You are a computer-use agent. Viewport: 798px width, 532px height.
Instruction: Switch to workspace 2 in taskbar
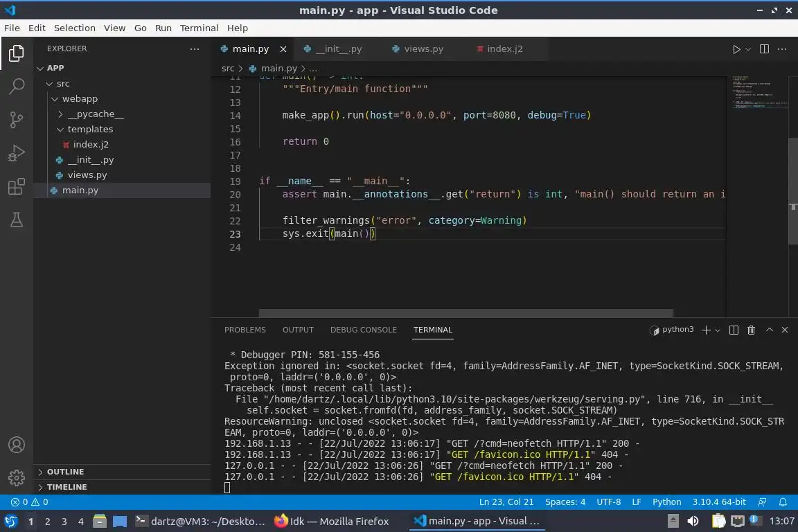47,522
